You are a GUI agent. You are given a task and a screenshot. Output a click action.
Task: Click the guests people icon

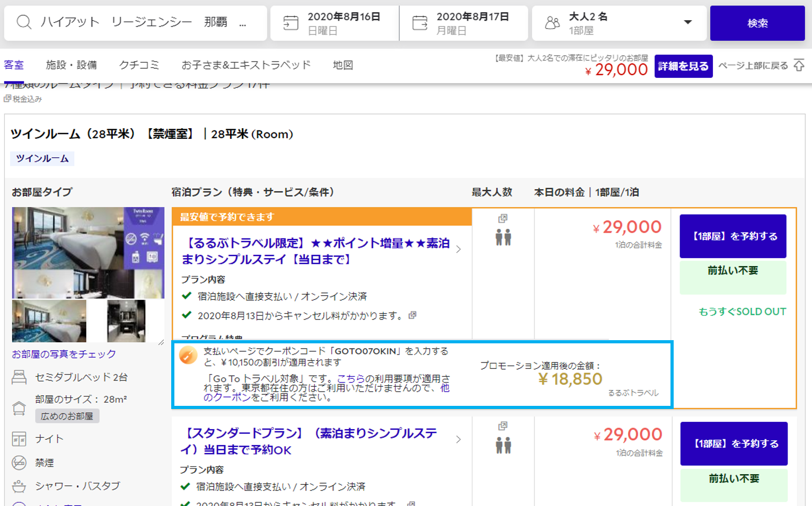pos(552,23)
